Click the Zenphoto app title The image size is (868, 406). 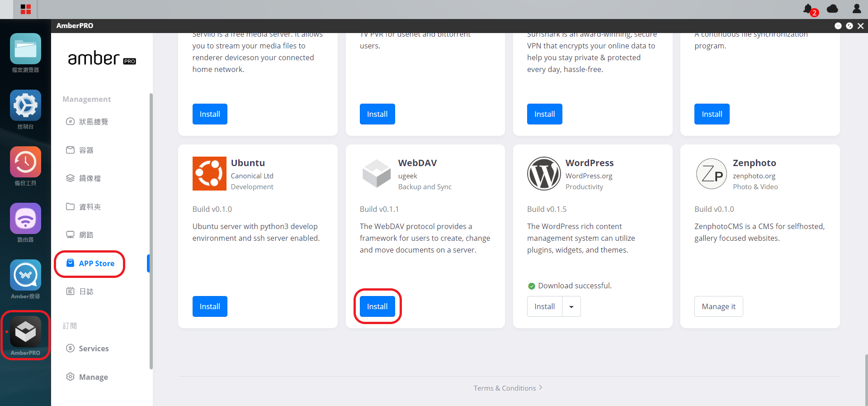[x=754, y=162]
